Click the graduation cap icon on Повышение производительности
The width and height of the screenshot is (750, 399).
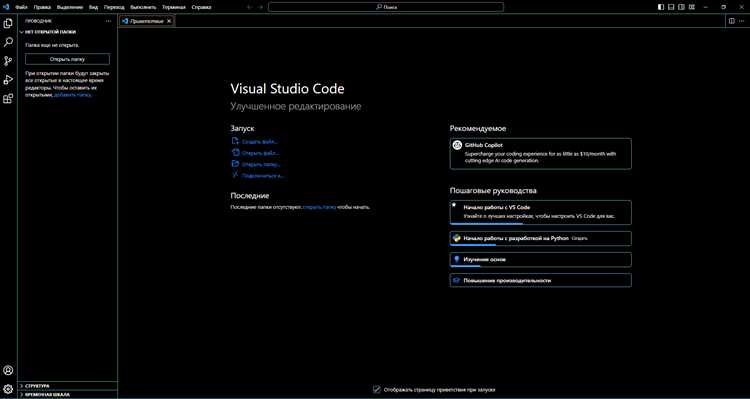(457, 280)
